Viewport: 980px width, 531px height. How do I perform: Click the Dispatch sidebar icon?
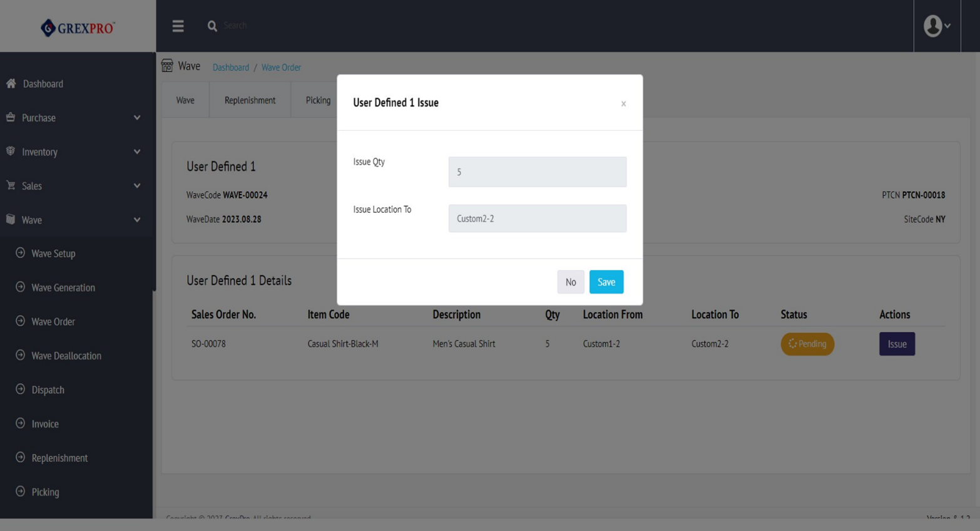[20, 389]
